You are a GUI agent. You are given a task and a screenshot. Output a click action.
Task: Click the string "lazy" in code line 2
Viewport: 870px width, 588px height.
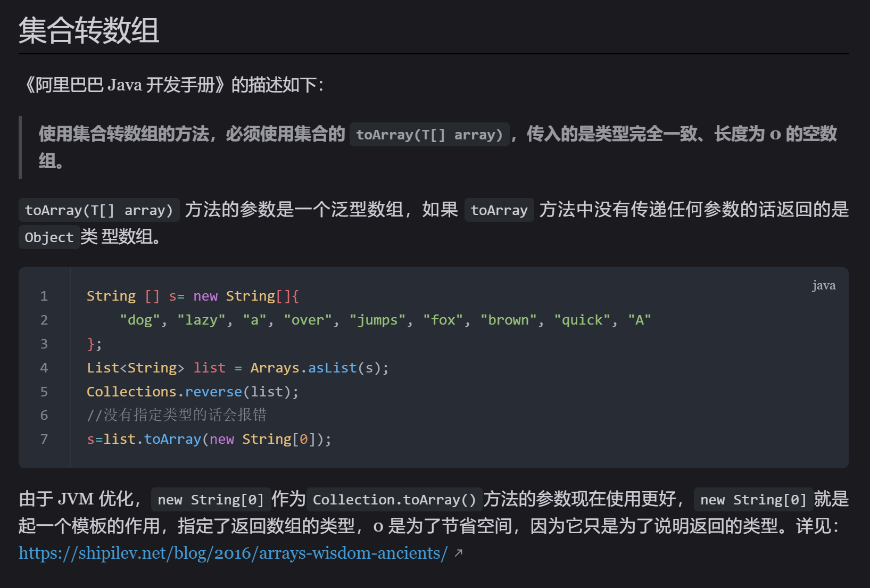[x=201, y=320]
